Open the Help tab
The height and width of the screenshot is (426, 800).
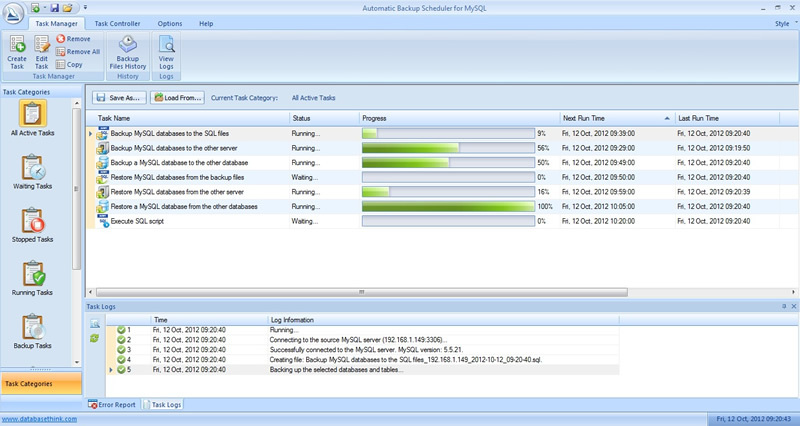pyautogui.click(x=206, y=23)
